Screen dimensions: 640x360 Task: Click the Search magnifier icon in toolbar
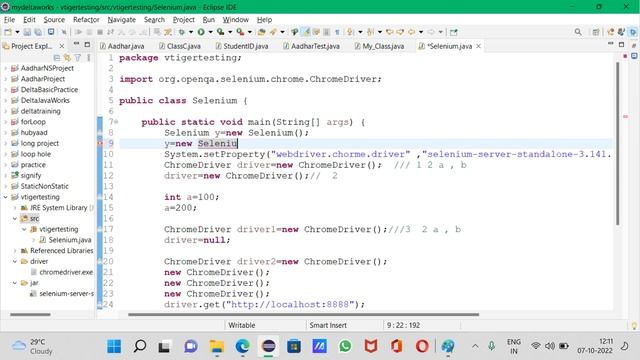(578, 32)
